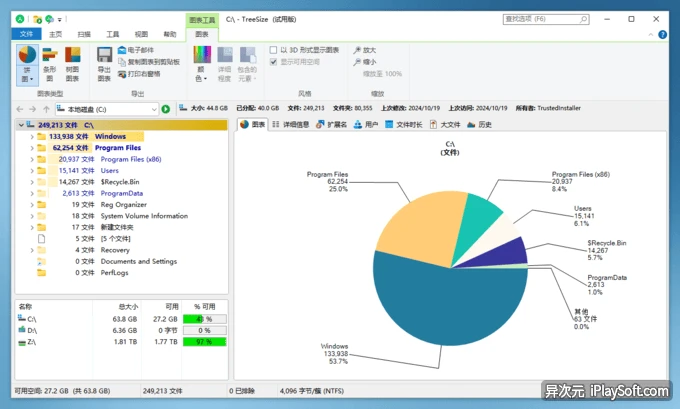Click the quick access refresh icon
Image resolution: width=680 pixels, height=409 pixels.
[x=49, y=19]
